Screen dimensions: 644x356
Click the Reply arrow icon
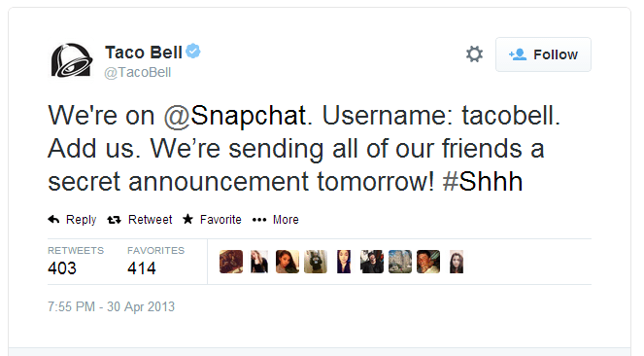coord(53,220)
